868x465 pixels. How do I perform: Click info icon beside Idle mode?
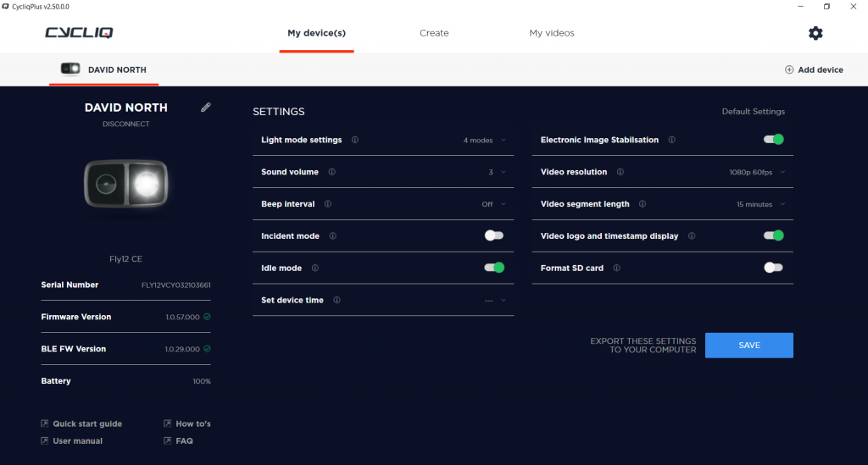315,268
